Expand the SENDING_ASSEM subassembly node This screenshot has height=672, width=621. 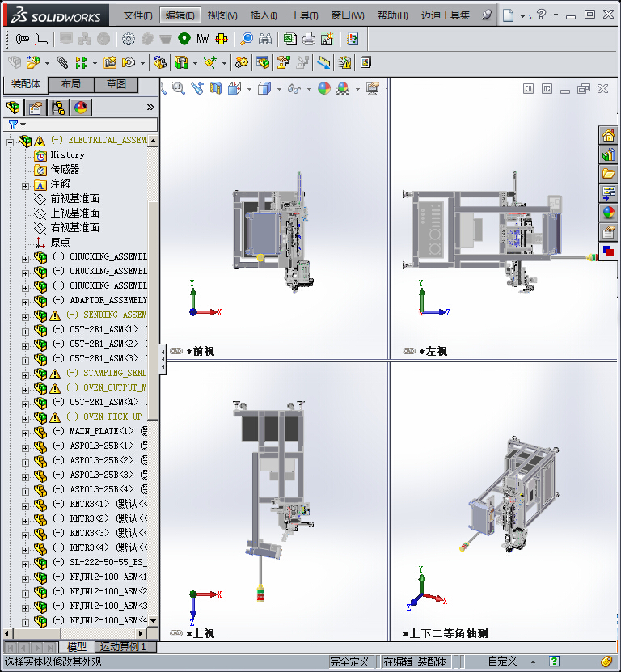point(25,317)
